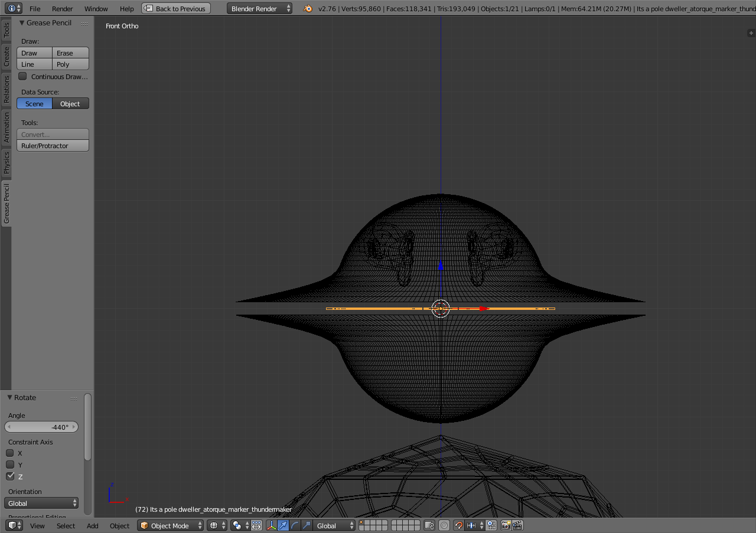Click the OpenGL render image camera icon

(x=506, y=525)
